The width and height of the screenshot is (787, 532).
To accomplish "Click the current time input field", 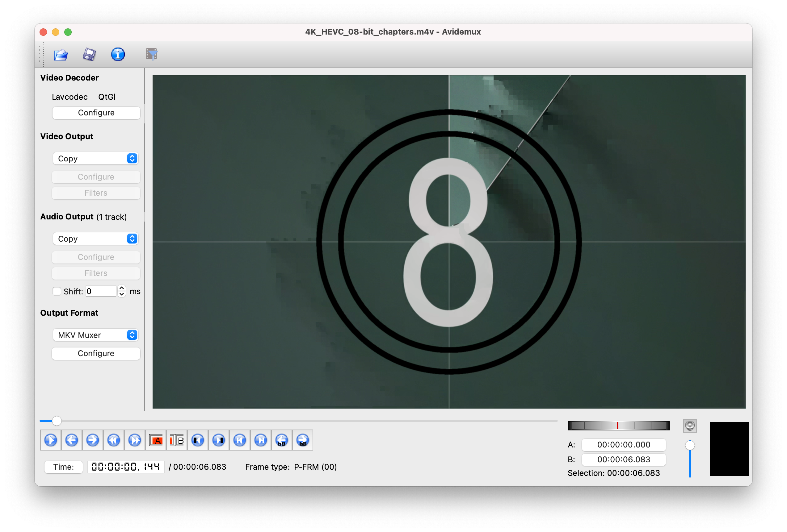I will [x=126, y=467].
